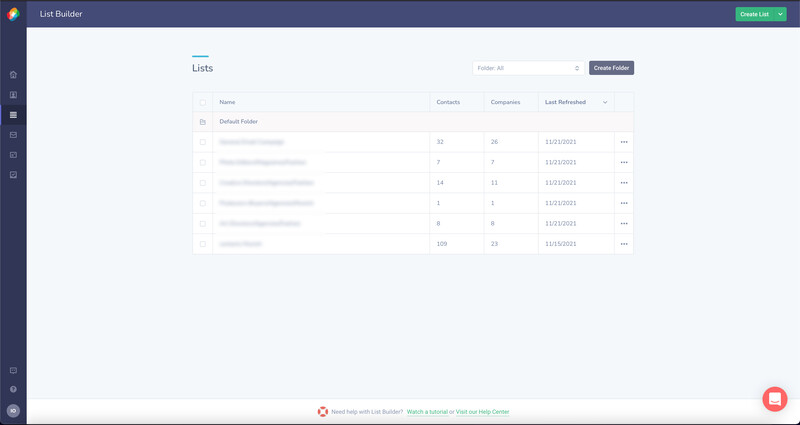This screenshot has height=425, width=800.
Task: Toggle the select-all checkbox in table header
Action: pos(203,103)
